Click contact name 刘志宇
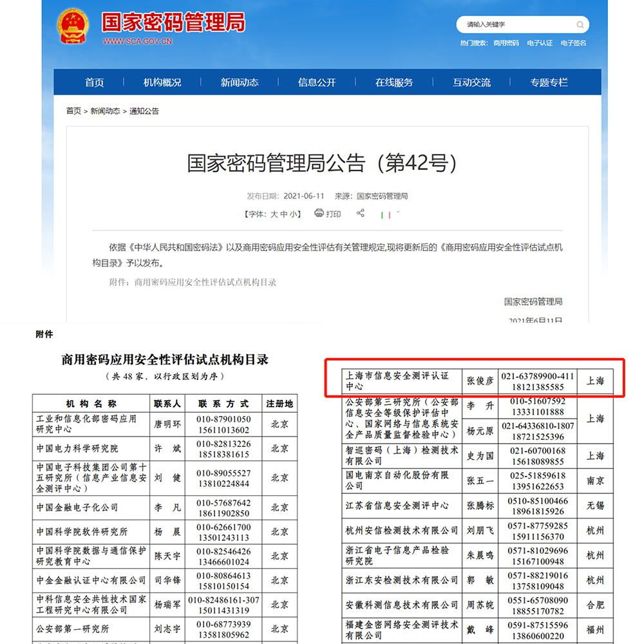 tap(167, 629)
